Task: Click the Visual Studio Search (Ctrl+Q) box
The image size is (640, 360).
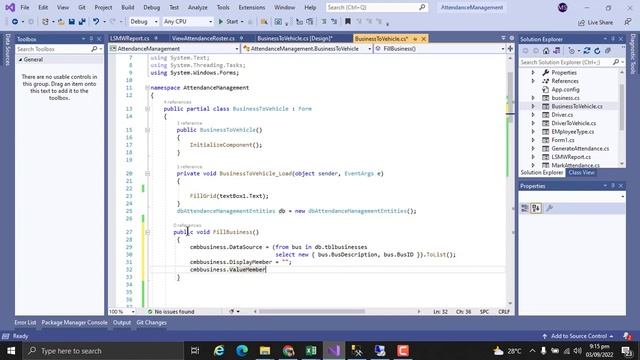Action: click(377, 7)
